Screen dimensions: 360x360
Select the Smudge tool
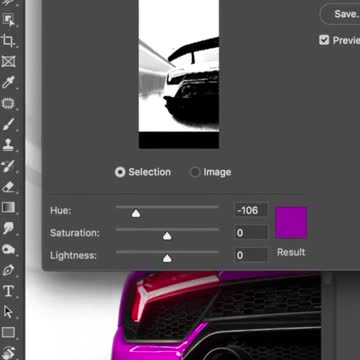8,228
